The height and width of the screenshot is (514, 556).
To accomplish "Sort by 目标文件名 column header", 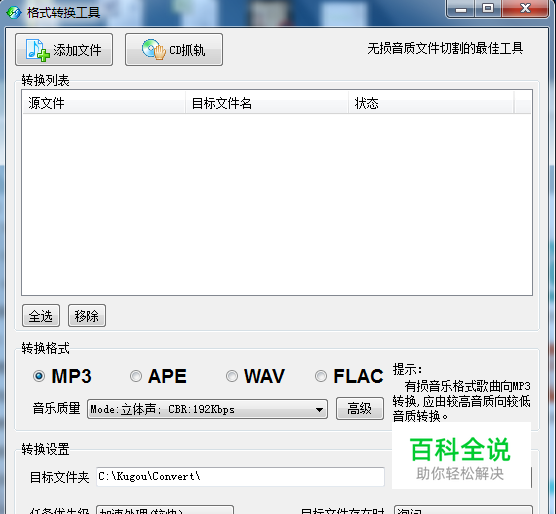I will 267,103.
